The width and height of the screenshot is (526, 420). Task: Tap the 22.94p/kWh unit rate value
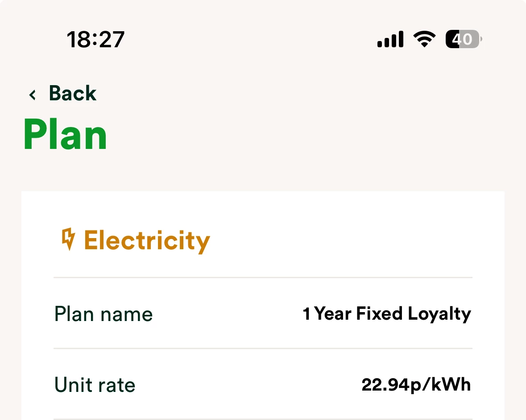pyautogui.click(x=416, y=385)
